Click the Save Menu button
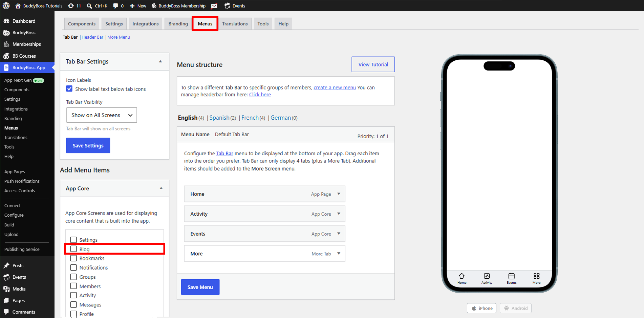The image size is (644, 318). pyautogui.click(x=200, y=287)
